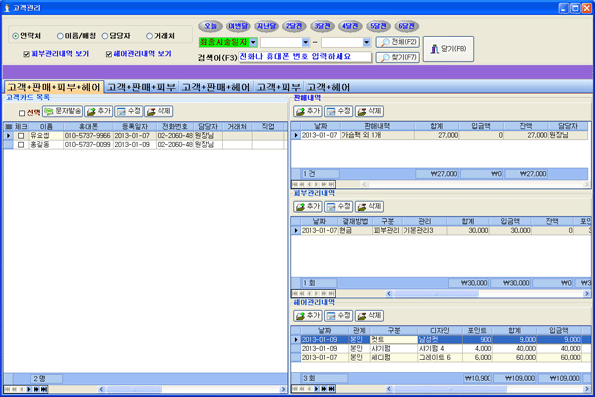Click phone number 010-5737-0099
Image resolution: width=595 pixels, height=397 pixels.
tap(88, 145)
